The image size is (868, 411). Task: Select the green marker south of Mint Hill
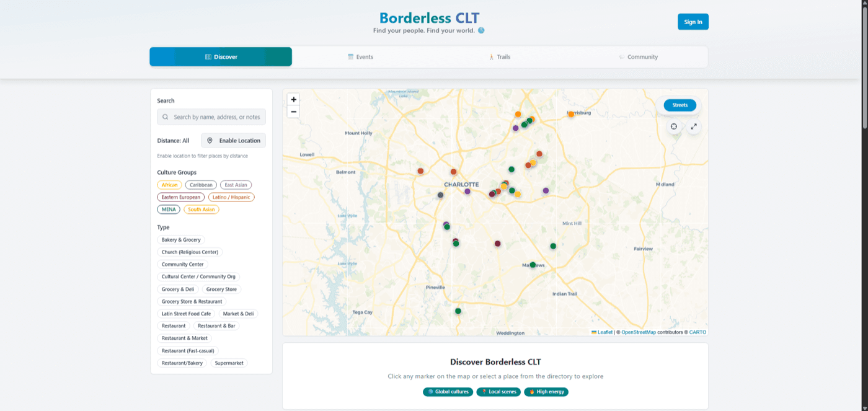click(553, 246)
